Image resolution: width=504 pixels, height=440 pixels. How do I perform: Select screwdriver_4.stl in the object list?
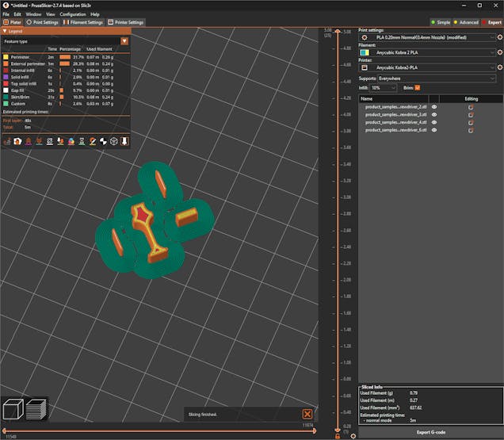(396, 122)
